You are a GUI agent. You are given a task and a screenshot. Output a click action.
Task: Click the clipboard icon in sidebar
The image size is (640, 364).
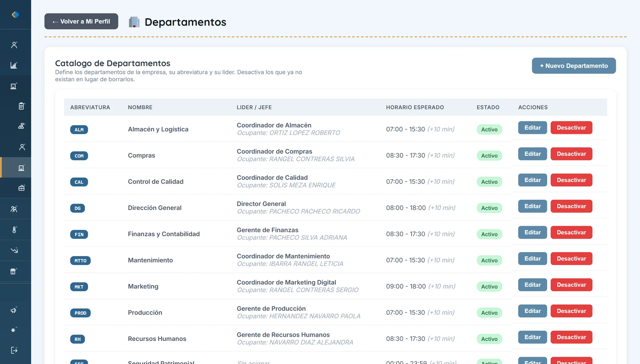[x=21, y=106]
